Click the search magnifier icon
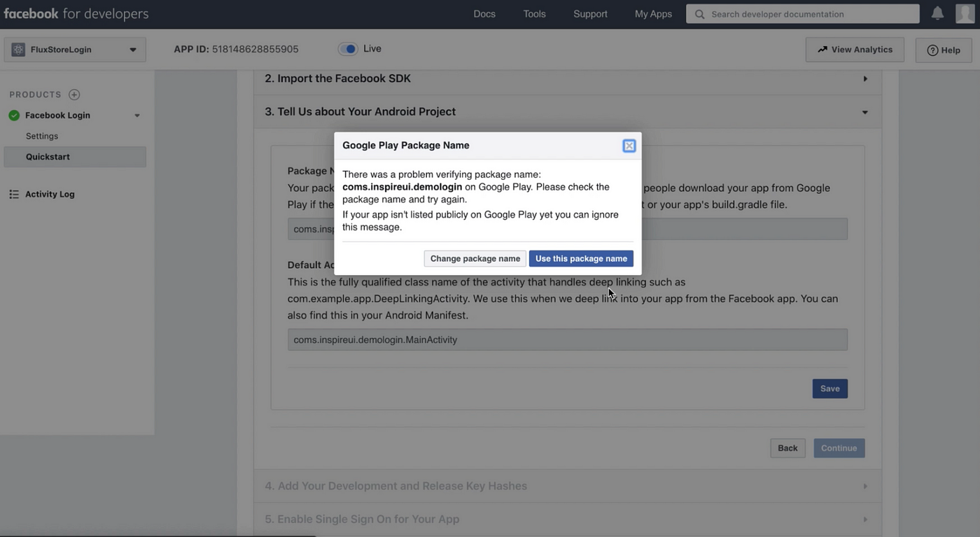Viewport: 980px width, 537px height. (x=699, y=14)
